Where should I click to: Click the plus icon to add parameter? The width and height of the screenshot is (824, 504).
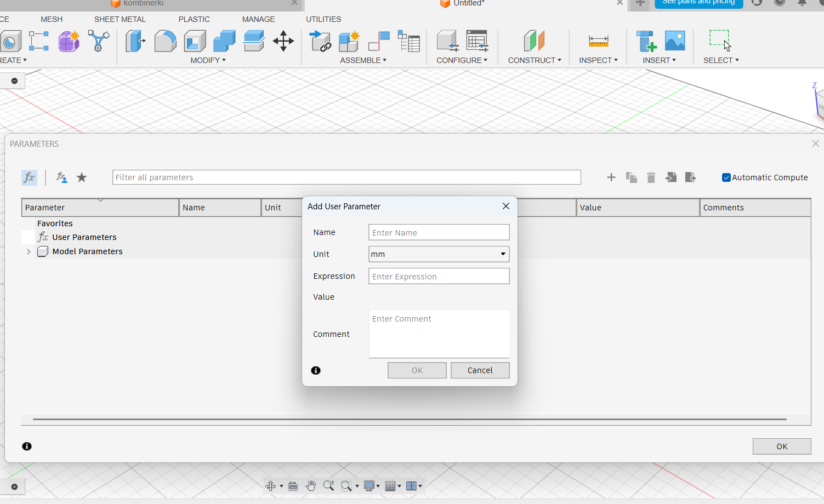(611, 177)
